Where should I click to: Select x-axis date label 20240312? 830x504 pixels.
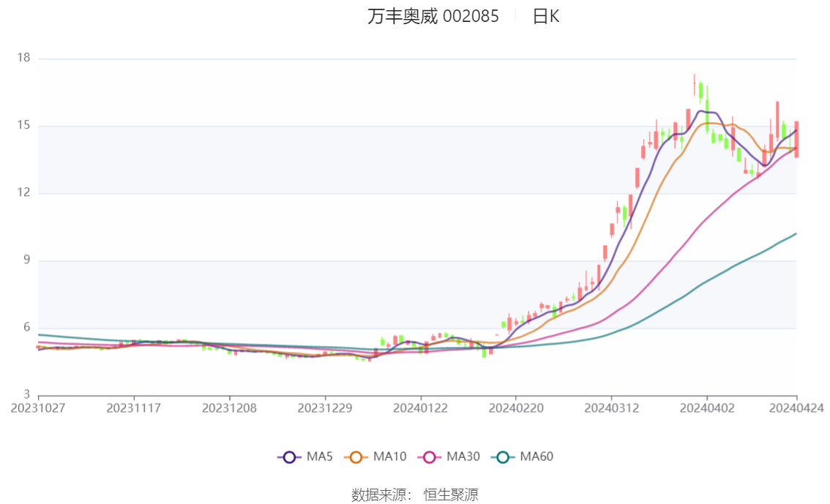611,408
